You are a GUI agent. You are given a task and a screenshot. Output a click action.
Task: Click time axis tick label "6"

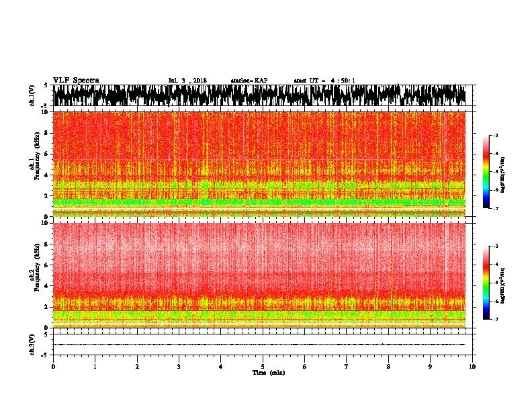[305, 366]
